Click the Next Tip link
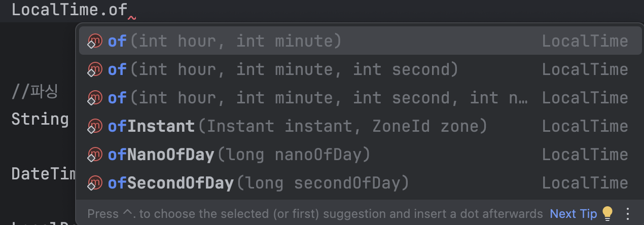The height and width of the screenshot is (225, 644). click(x=573, y=214)
